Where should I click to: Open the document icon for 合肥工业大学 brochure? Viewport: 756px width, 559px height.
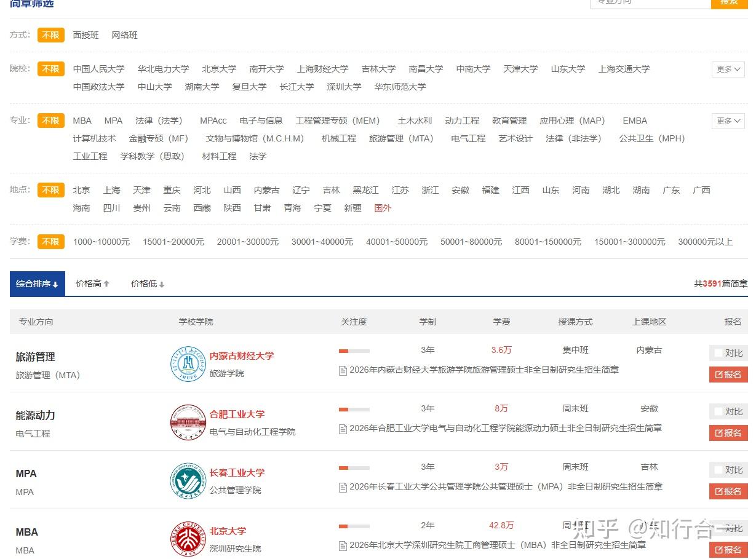(x=343, y=429)
